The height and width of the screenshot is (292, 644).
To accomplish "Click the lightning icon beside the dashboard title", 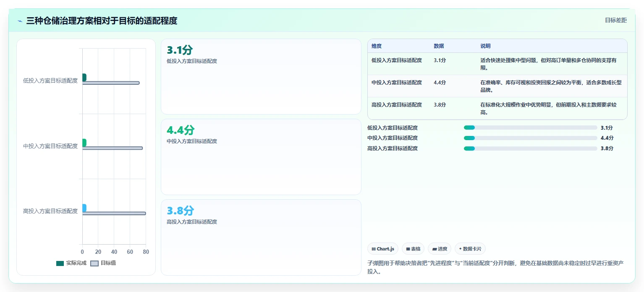I will [x=20, y=21].
